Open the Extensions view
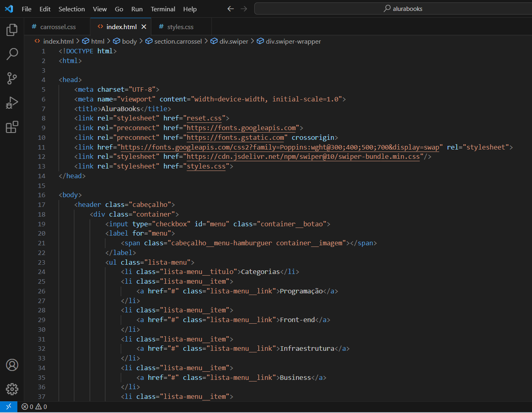Viewport: 532px width, 413px height. 12,127
